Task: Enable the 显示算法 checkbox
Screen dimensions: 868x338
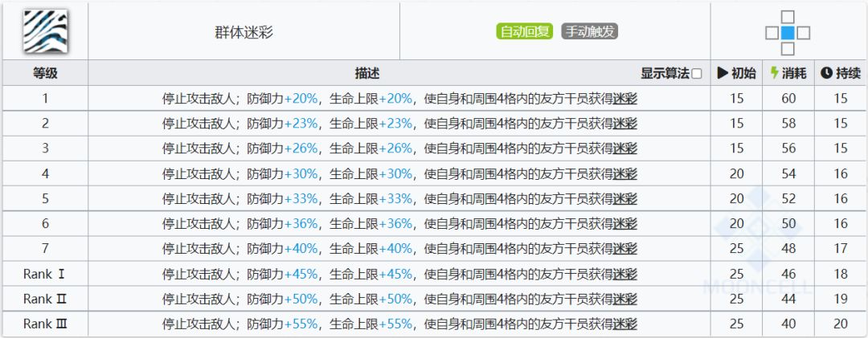Action: [697, 74]
